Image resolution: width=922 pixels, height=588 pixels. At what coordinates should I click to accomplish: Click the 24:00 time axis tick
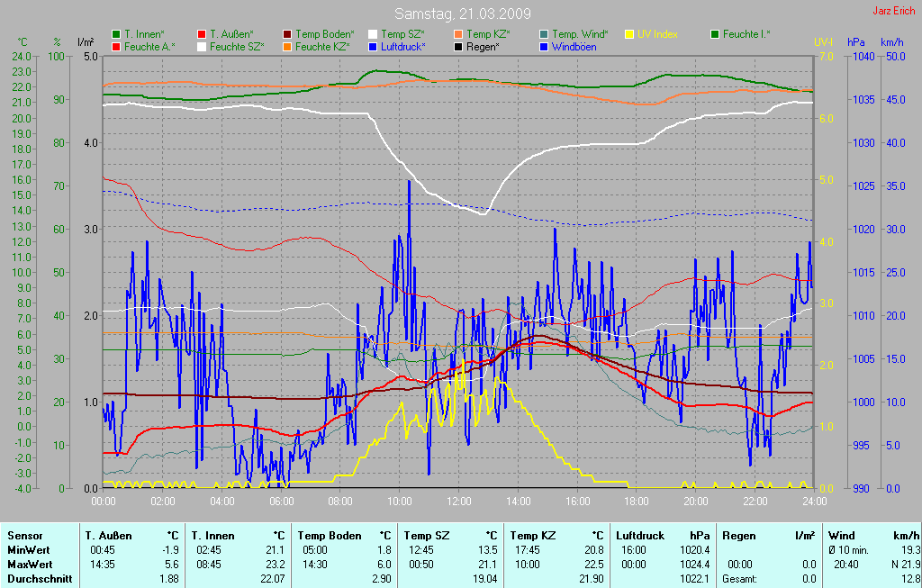coord(814,502)
